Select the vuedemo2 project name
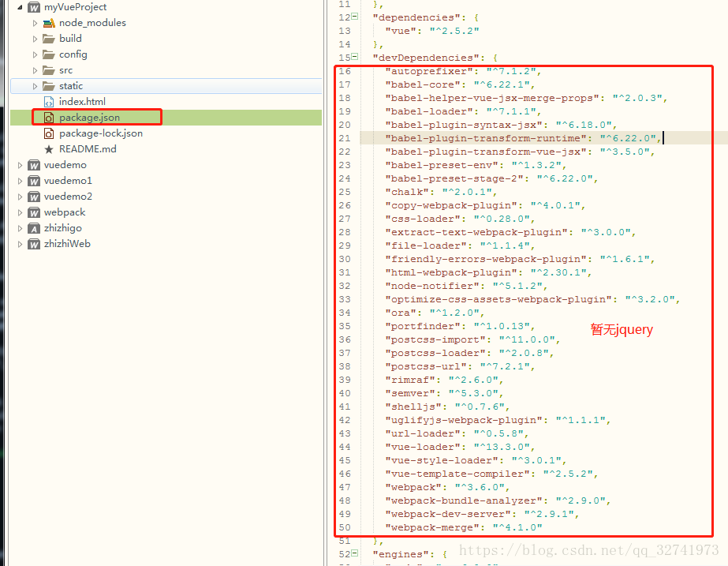The width and height of the screenshot is (728, 566). pos(68,197)
